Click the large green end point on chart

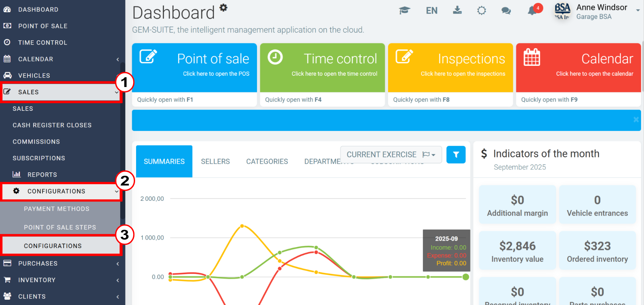[x=466, y=277]
